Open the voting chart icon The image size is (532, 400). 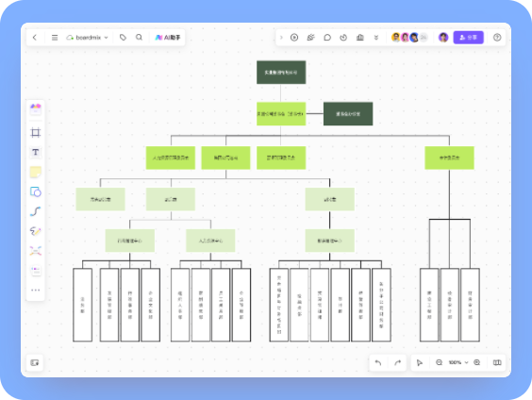[x=360, y=38]
